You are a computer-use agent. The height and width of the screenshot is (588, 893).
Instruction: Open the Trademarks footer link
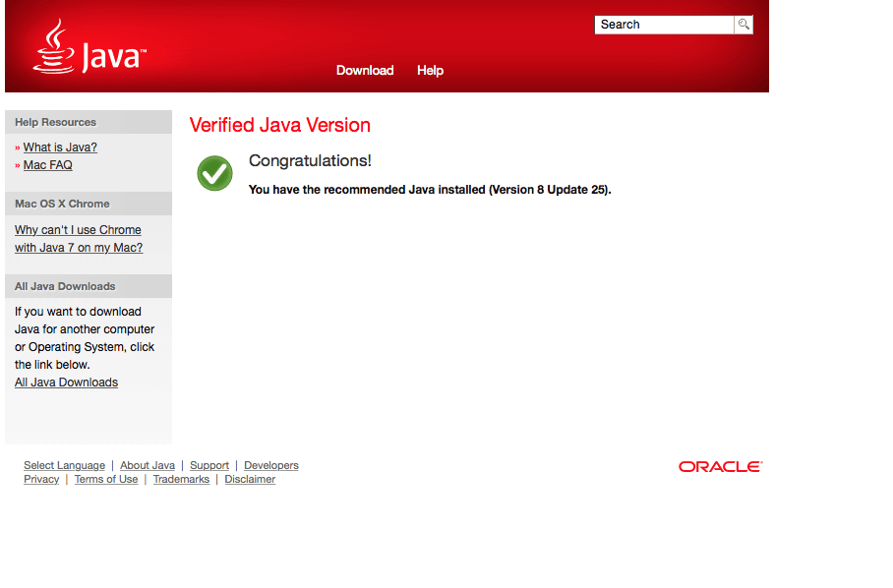(181, 479)
